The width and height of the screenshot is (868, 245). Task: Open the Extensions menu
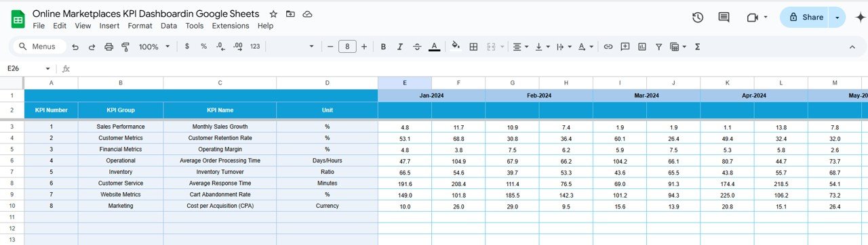[231, 26]
